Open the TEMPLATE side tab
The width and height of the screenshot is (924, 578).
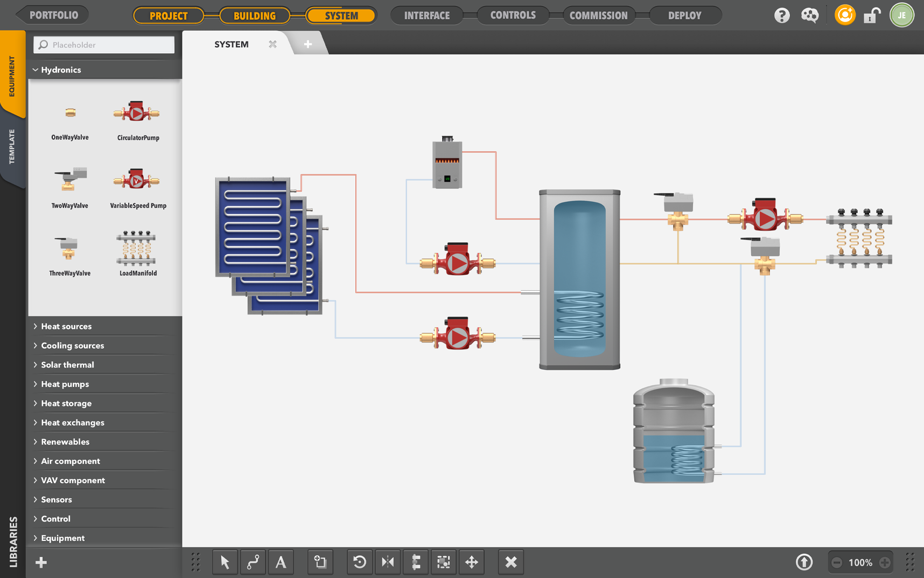[x=12, y=146]
